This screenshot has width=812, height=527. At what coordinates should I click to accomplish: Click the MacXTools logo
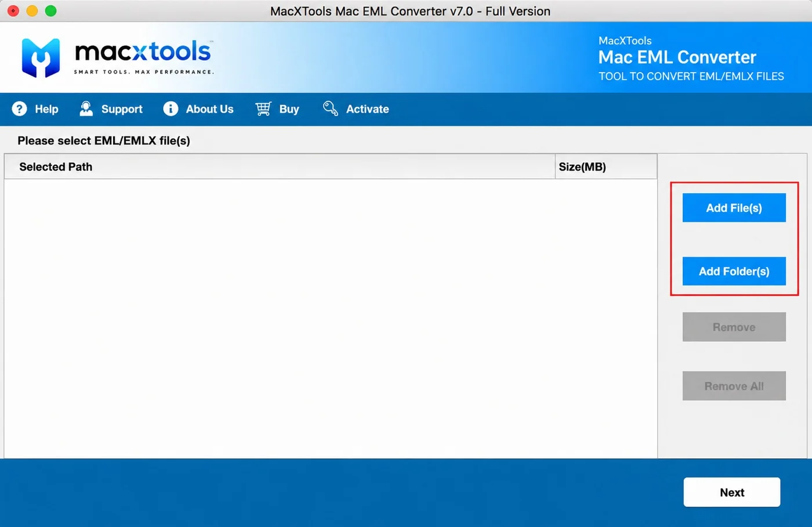pos(118,57)
